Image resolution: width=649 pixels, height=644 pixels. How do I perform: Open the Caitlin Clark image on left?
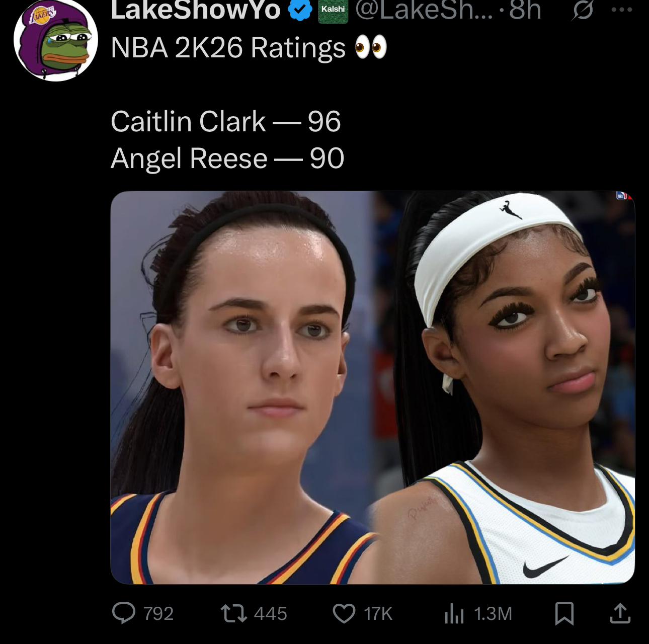[x=241, y=387]
